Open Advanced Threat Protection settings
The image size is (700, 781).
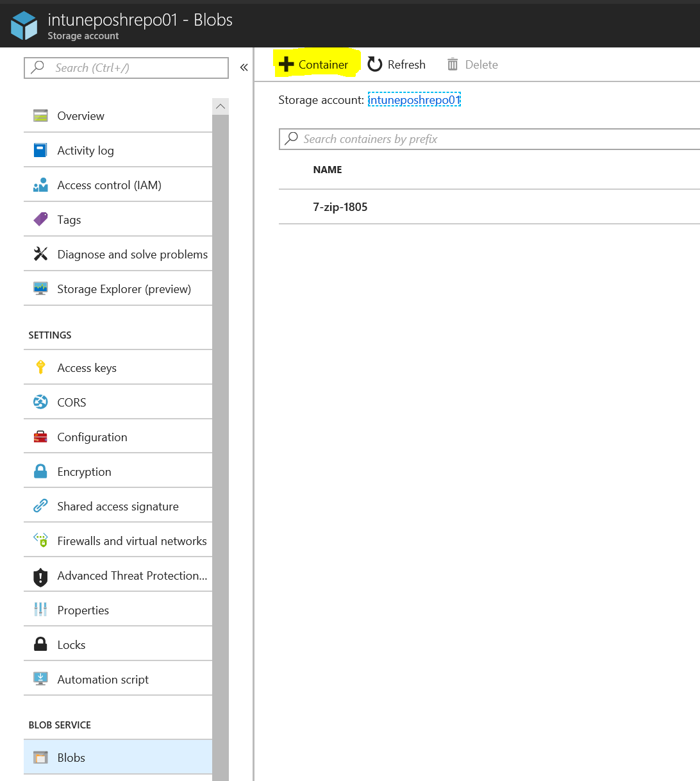118,575
